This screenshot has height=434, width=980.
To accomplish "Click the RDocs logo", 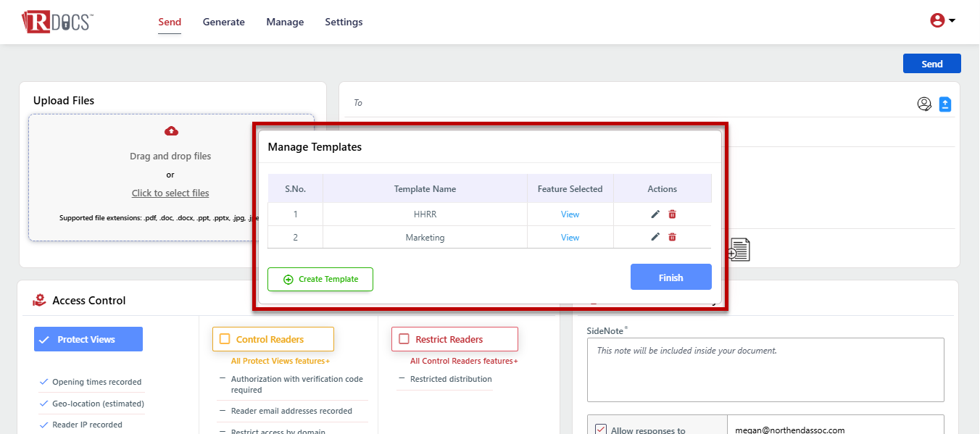I will [x=57, y=22].
